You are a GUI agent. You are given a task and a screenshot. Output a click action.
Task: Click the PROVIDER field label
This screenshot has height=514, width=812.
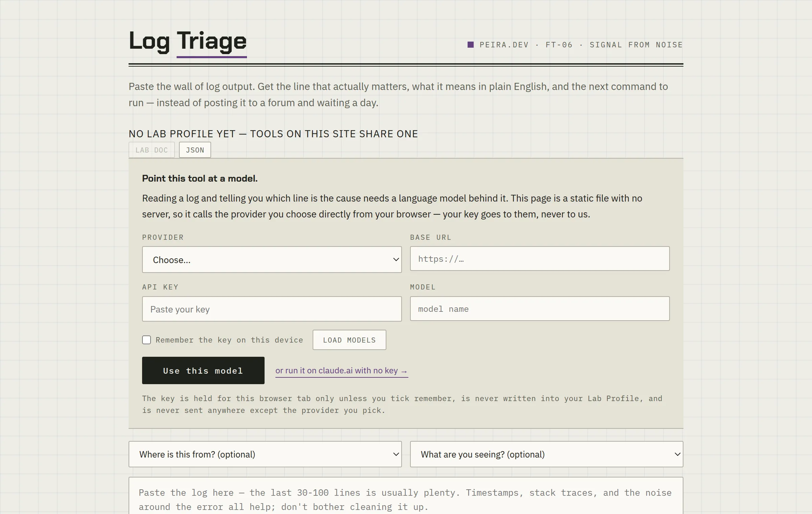[x=163, y=237]
